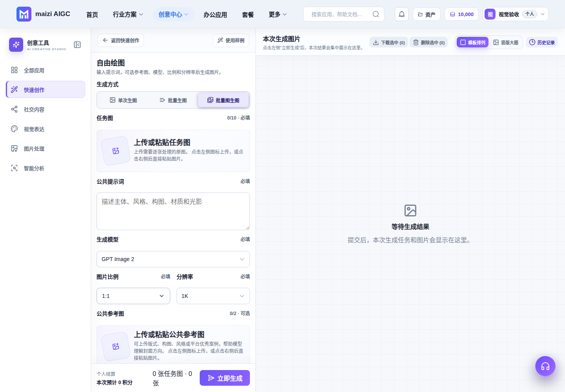Expand 行业方案 menu
This screenshot has height=392, width=565.
(x=128, y=15)
